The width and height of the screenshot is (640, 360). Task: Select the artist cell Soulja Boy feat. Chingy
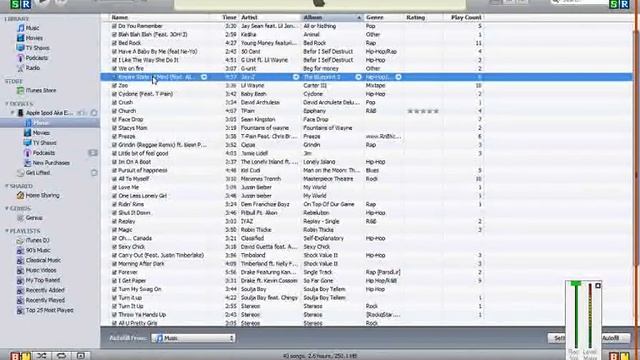[269, 298]
